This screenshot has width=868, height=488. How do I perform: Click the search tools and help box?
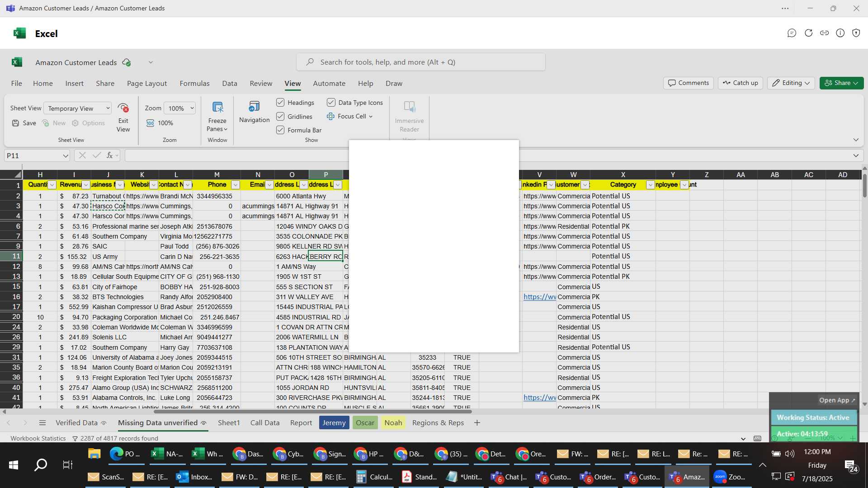420,62
